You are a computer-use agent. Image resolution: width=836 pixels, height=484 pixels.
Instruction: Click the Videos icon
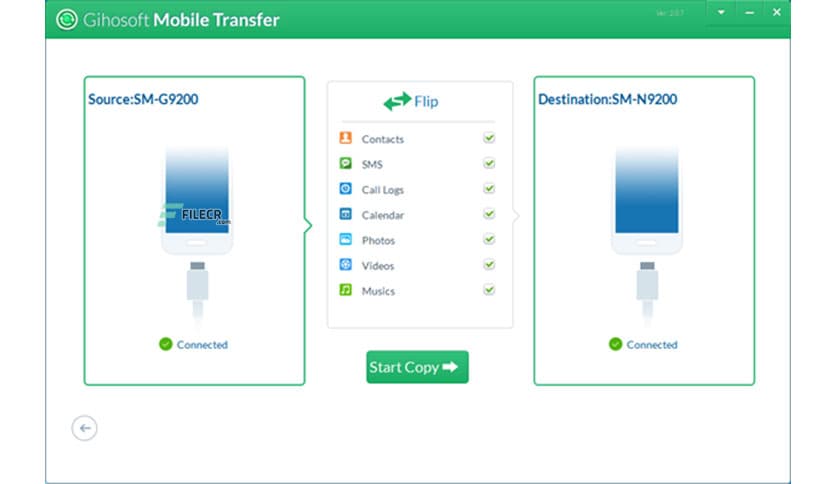(x=345, y=264)
